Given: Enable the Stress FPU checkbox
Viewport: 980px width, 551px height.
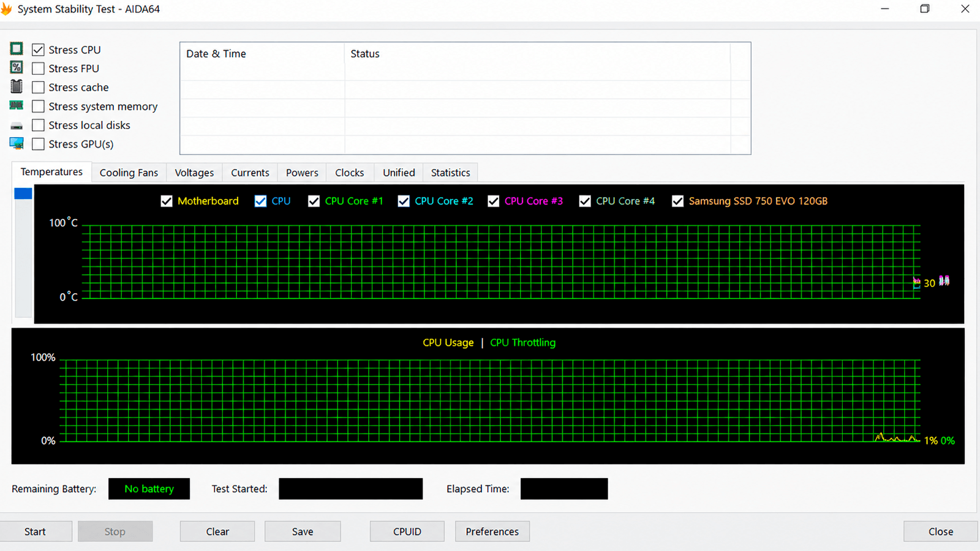Looking at the screenshot, I should [38, 69].
